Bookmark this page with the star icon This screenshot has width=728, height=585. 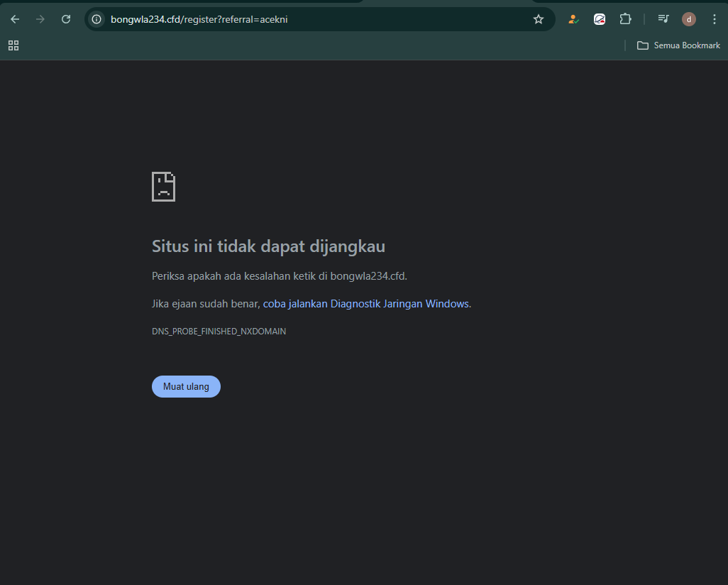coord(538,19)
